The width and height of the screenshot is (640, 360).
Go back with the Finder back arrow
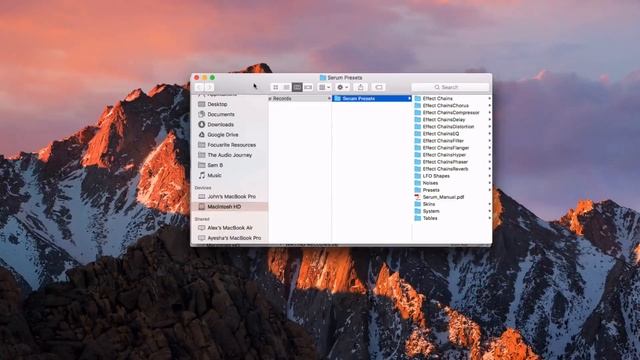click(x=199, y=87)
